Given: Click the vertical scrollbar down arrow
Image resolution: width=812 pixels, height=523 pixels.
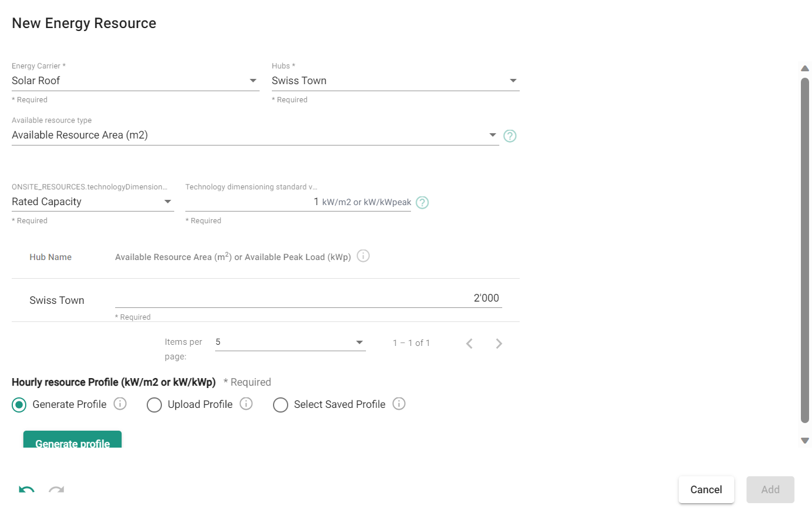Looking at the screenshot, I should tap(805, 441).
